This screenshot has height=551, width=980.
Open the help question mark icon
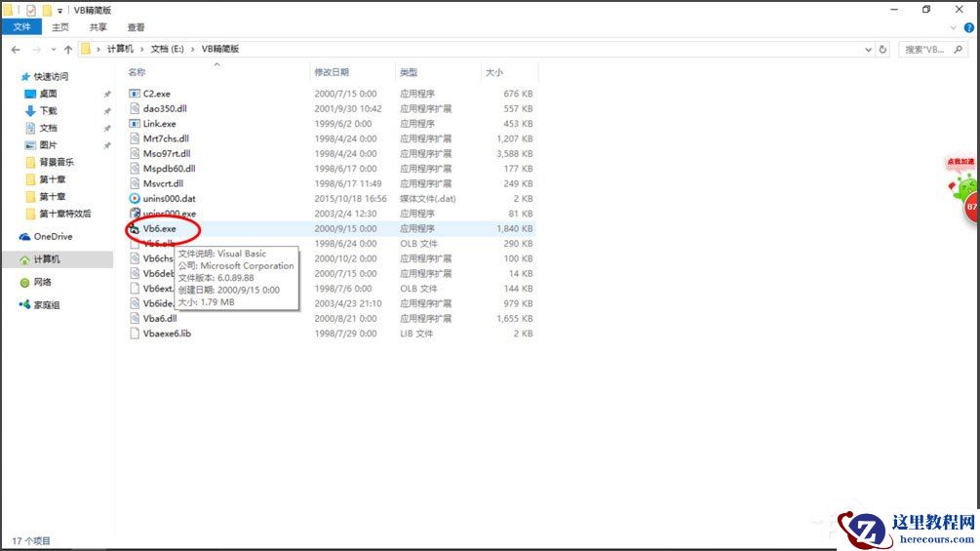click(x=968, y=27)
